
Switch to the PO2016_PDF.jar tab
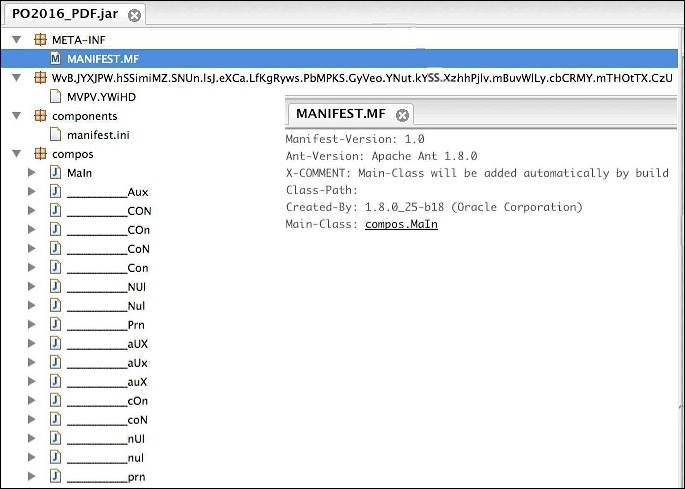pyautogui.click(x=65, y=14)
